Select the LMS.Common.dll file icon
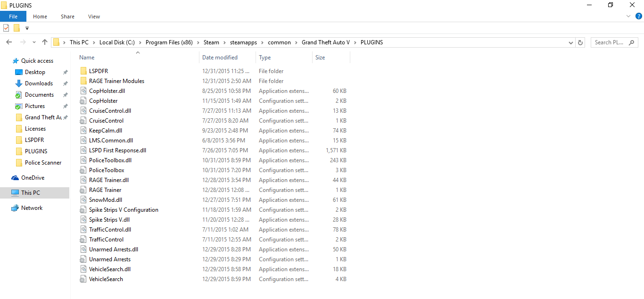644x299 pixels. tap(83, 141)
